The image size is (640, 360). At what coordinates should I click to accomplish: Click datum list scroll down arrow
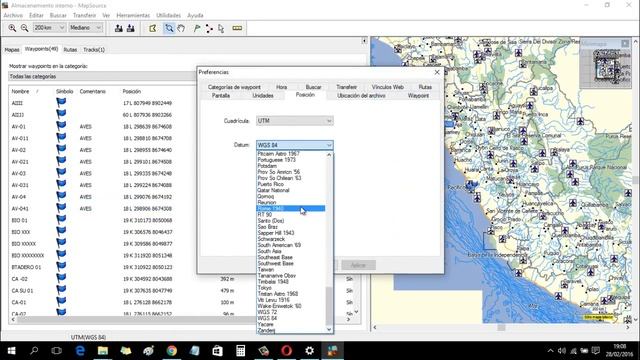click(x=329, y=329)
